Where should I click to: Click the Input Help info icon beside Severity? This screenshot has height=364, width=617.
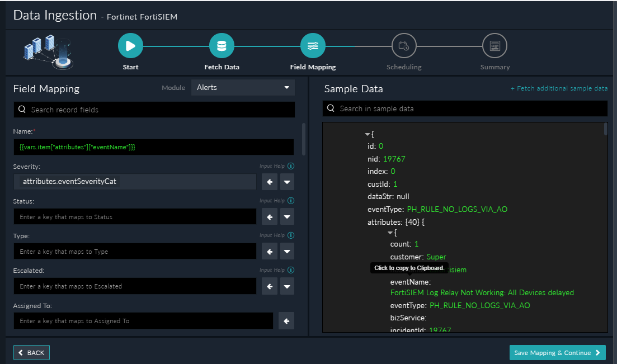pos(290,166)
